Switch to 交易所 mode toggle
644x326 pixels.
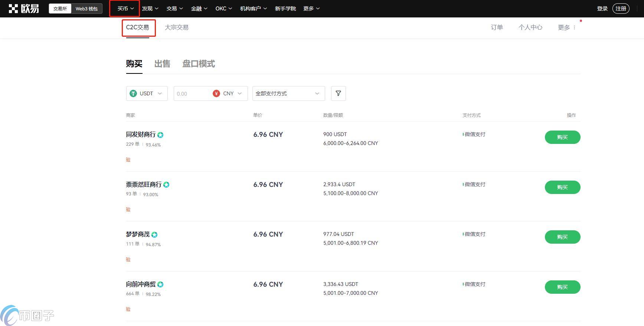pyautogui.click(x=60, y=9)
